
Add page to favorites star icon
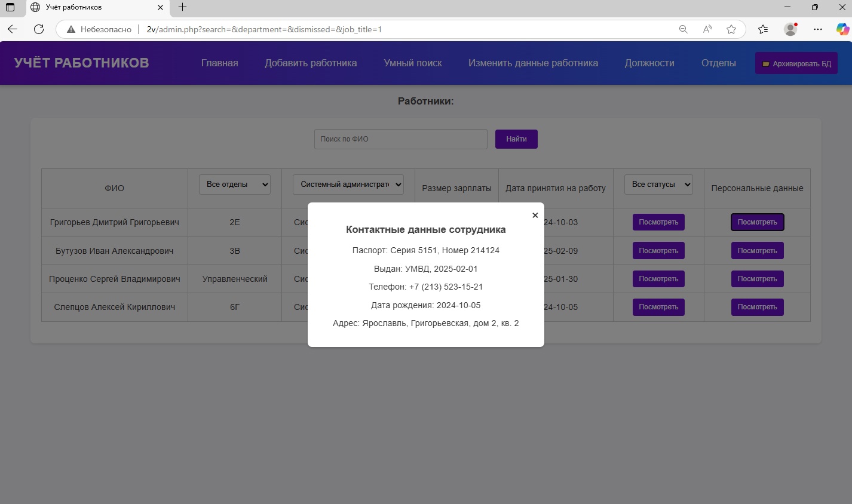coord(731,29)
